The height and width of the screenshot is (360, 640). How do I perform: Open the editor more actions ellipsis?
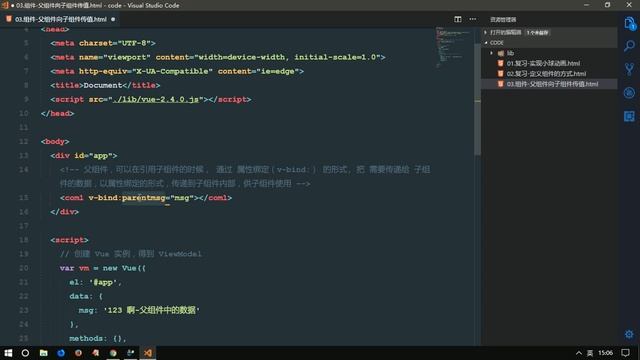point(473,19)
